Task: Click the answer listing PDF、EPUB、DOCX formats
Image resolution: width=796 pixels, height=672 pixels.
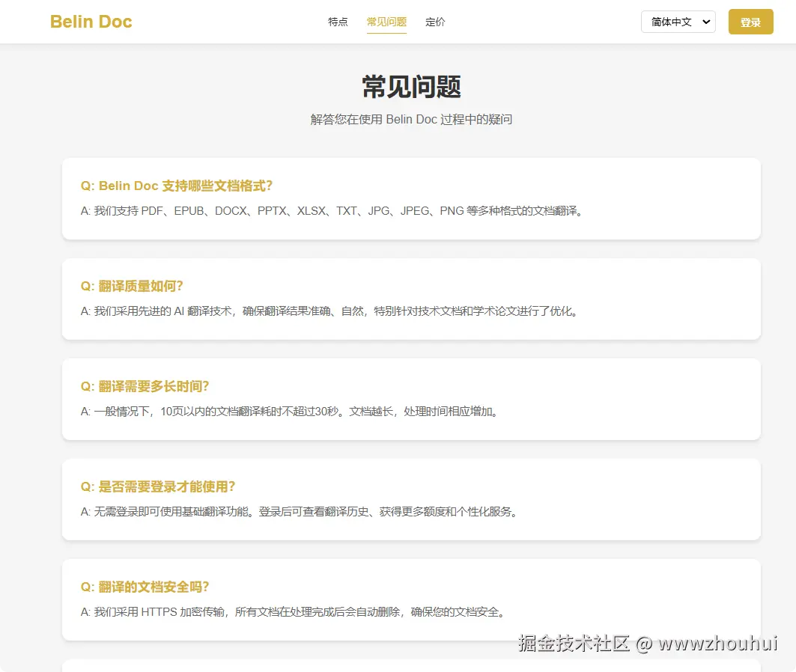Action: pyautogui.click(x=332, y=211)
